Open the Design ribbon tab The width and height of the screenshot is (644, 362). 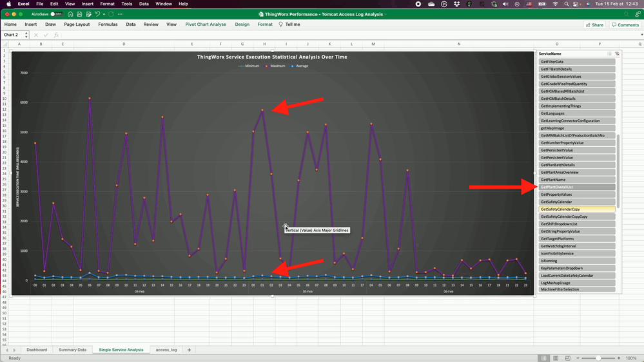(242, 24)
